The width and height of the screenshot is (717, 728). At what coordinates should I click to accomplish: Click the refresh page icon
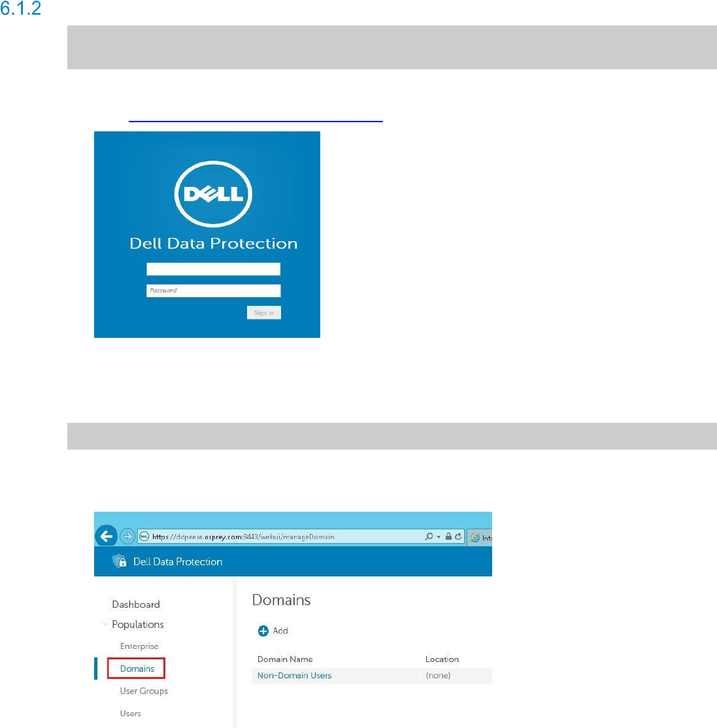458,537
